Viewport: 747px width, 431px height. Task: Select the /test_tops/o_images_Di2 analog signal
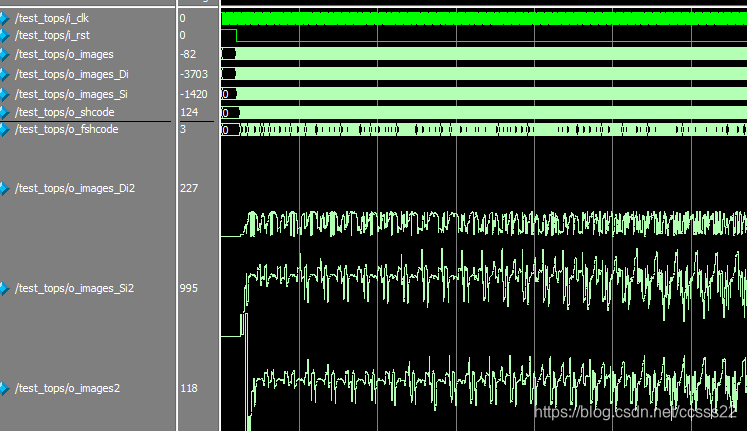tap(75, 189)
